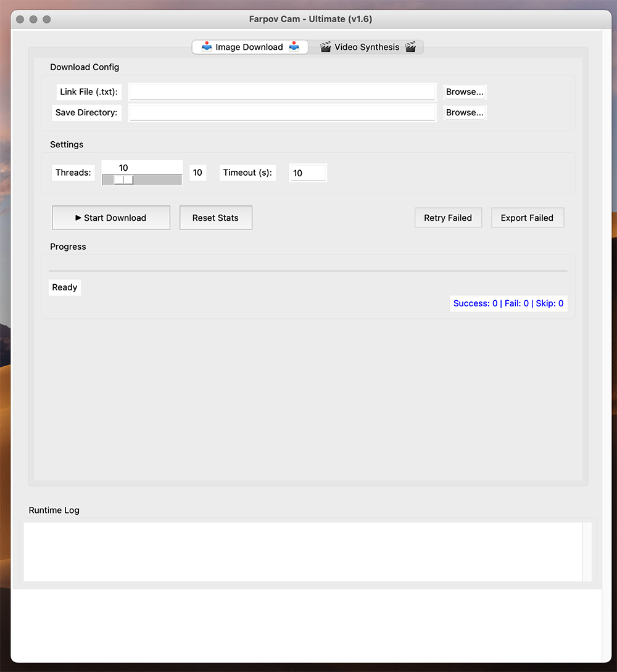Image resolution: width=617 pixels, height=672 pixels.
Task: Click download icon left of Image Download
Action: [x=207, y=47]
